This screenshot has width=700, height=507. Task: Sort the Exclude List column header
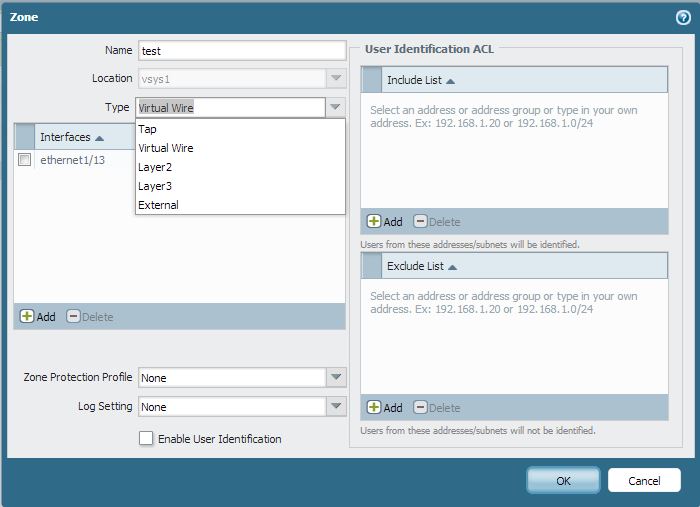click(x=422, y=266)
